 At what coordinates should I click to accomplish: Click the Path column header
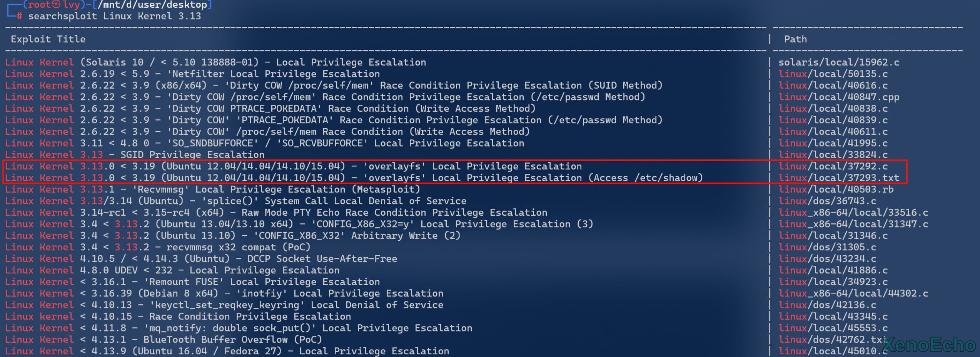795,39
